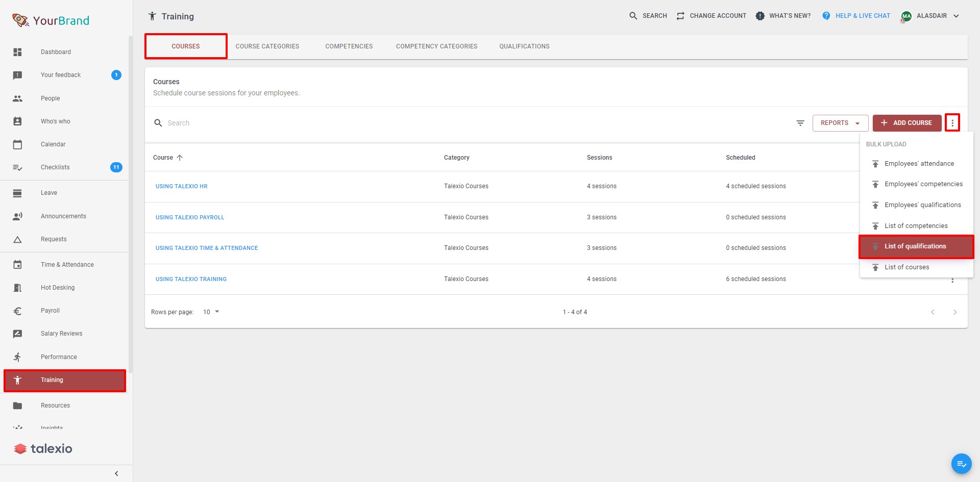Select Employees' attendance bulk upload

point(917,164)
